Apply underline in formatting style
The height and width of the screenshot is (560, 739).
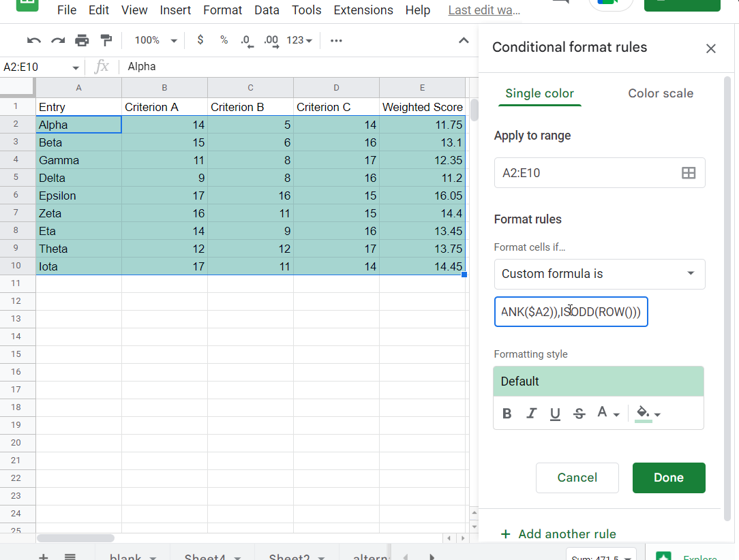[x=555, y=414]
